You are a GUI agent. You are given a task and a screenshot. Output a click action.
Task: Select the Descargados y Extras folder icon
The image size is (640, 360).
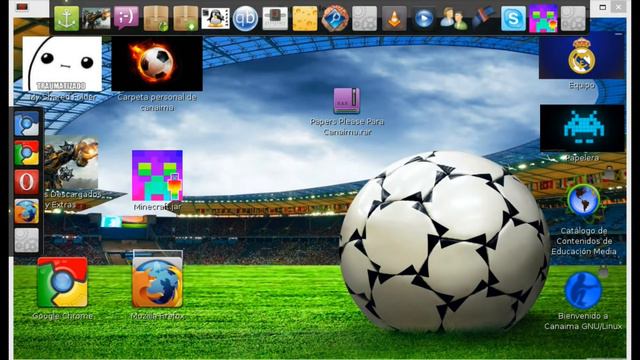pos(71,163)
